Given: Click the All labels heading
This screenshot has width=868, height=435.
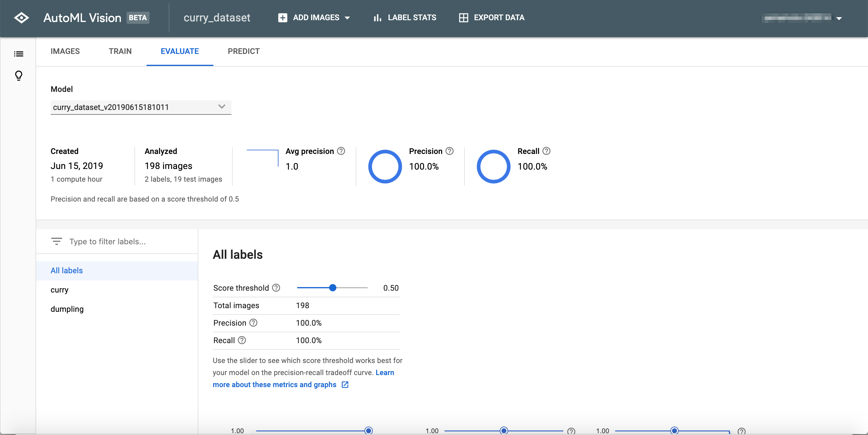Looking at the screenshot, I should coord(237,255).
